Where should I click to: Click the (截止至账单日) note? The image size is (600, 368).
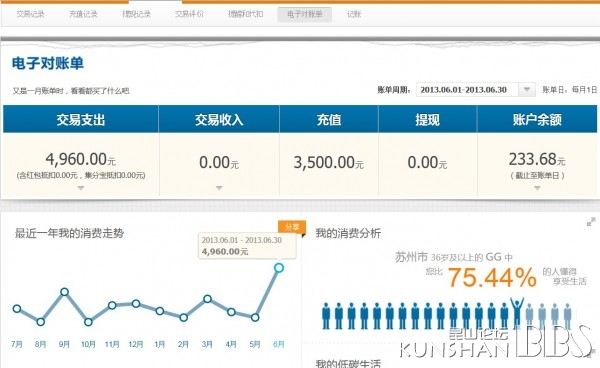tap(537, 176)
